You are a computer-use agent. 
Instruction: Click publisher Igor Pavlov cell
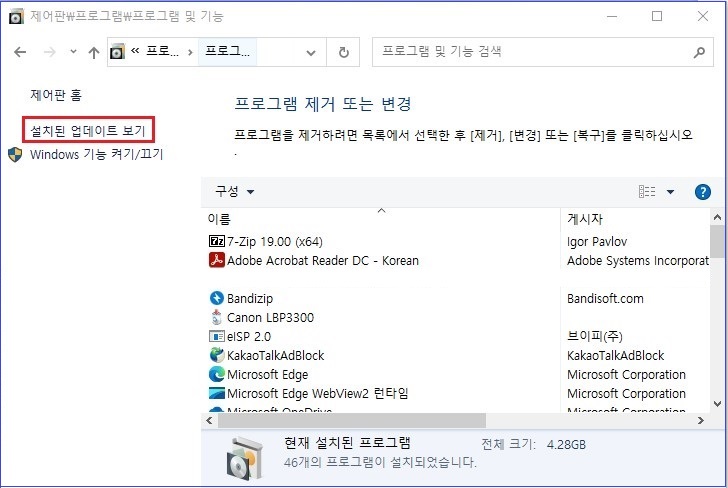[x=597, y=241]
